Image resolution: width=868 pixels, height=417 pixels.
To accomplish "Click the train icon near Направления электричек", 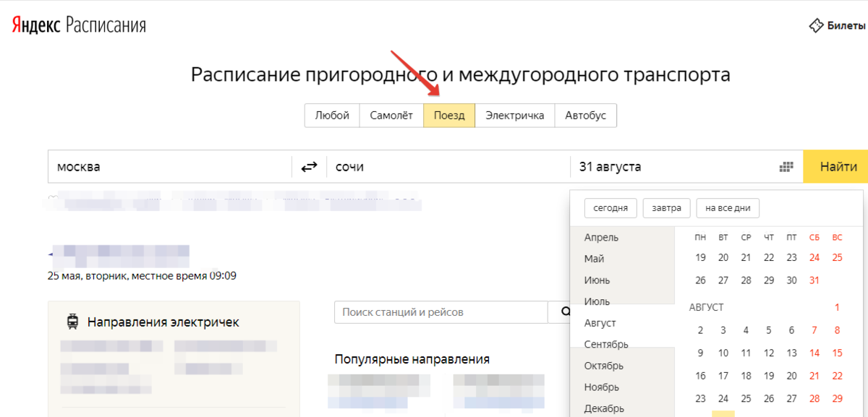I will click(72, 322).
